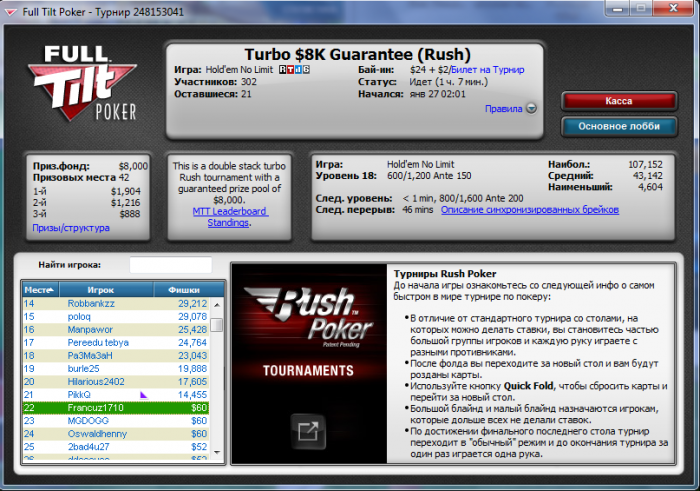Focus the Найти игрока search field
This screenshot has width=700, height=491.
(x=171, y=265)
